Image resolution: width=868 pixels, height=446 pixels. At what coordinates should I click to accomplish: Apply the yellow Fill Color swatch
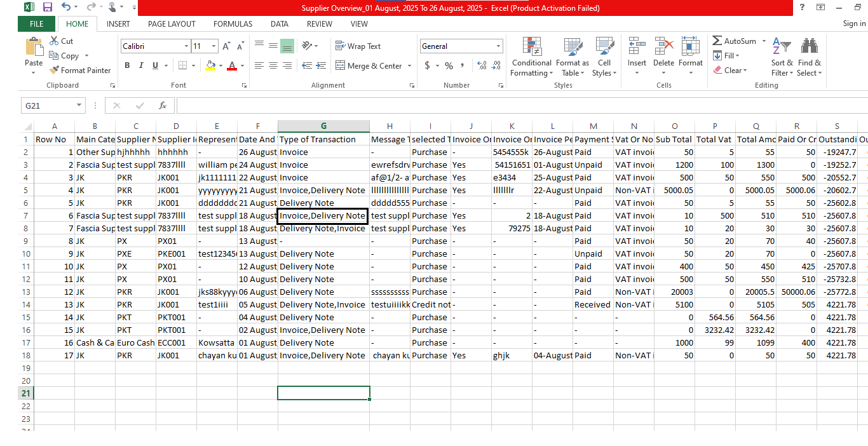211,66
